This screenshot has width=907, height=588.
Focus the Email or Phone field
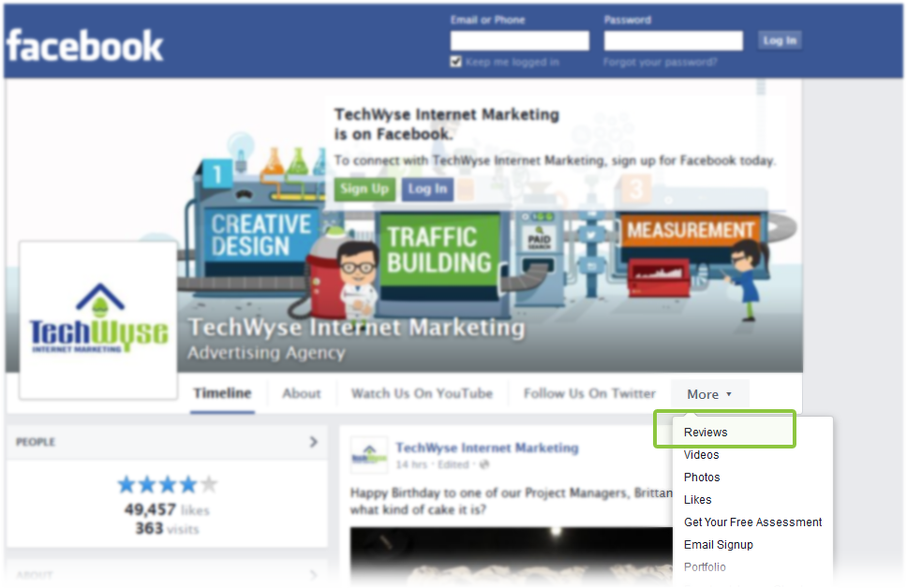519,40
